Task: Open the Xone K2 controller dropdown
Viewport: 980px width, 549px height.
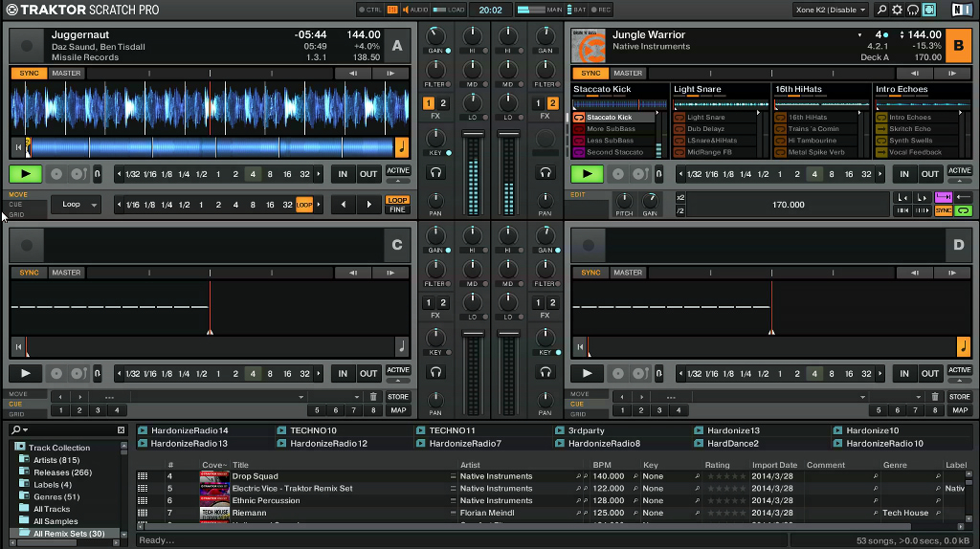Action: tap(831, 10)
